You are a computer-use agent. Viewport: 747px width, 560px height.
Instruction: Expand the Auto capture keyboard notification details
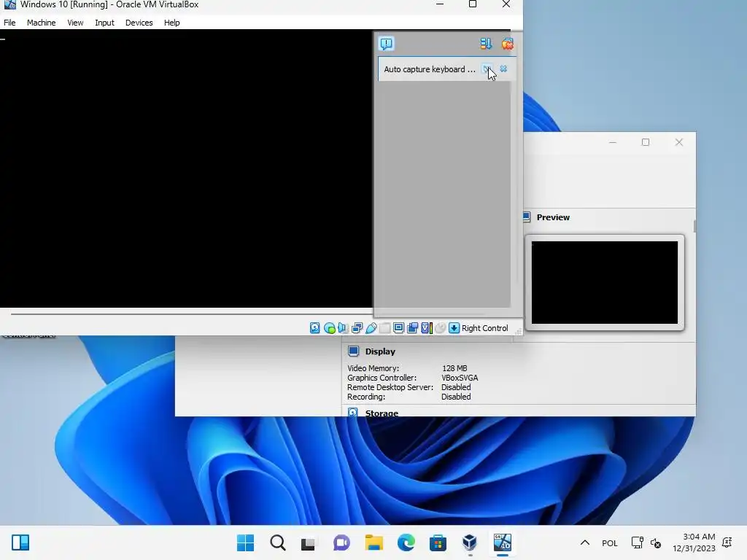[x=487, y=69]
